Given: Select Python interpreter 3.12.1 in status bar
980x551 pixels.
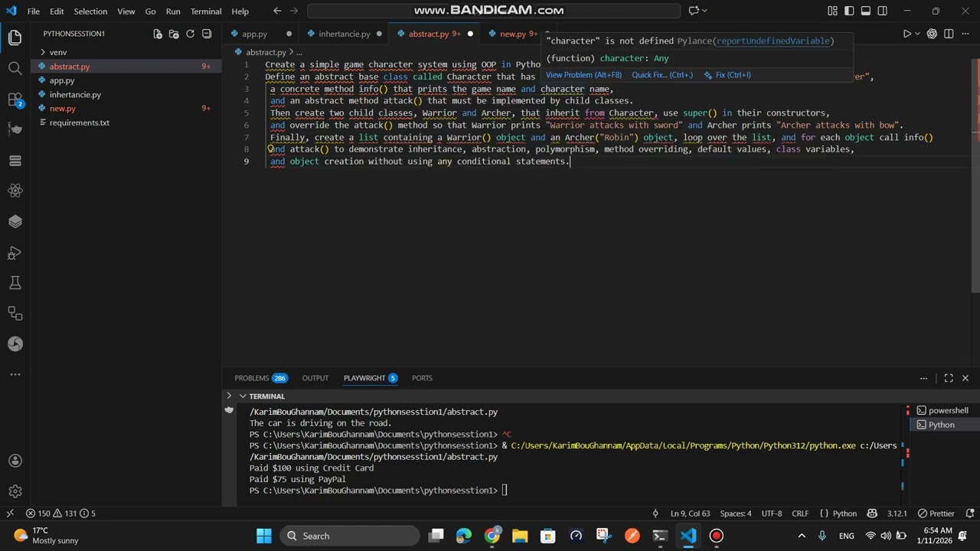Looking at the screenshot, I should click(x=897, y=514).
